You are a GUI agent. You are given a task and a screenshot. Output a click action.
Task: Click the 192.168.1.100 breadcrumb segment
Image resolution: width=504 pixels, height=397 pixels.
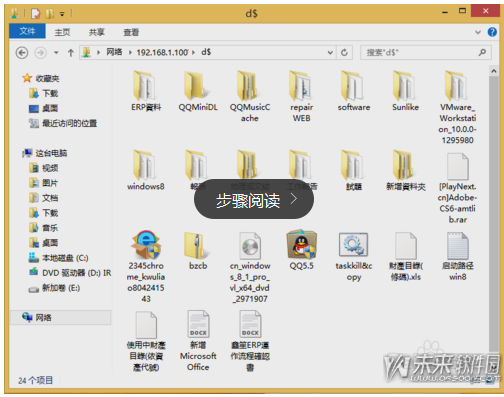[162, 52]
